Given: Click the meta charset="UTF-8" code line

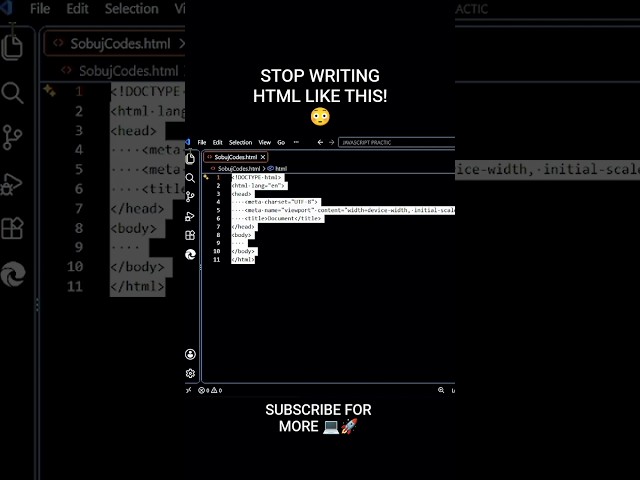Looking at the screenshot, I should tap(281, 202).
